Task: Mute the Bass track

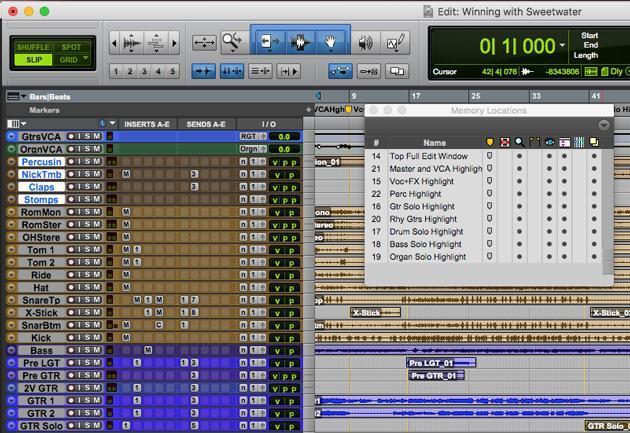Action: [97, 350]
